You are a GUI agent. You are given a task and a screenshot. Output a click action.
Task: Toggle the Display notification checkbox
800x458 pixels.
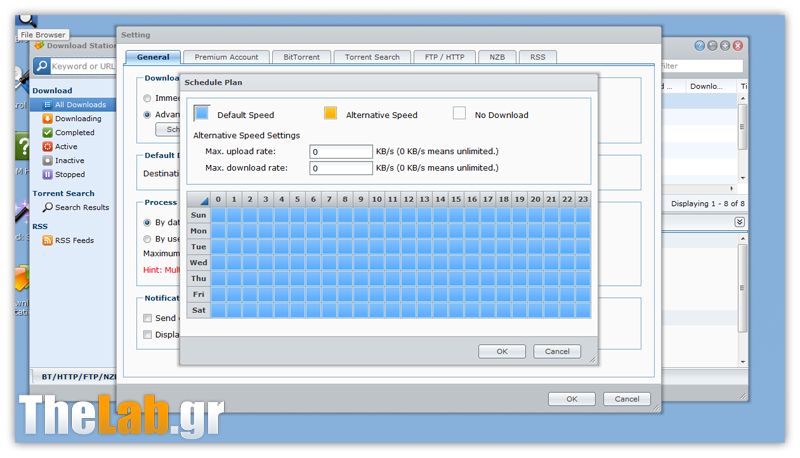[x=147, y=335]
